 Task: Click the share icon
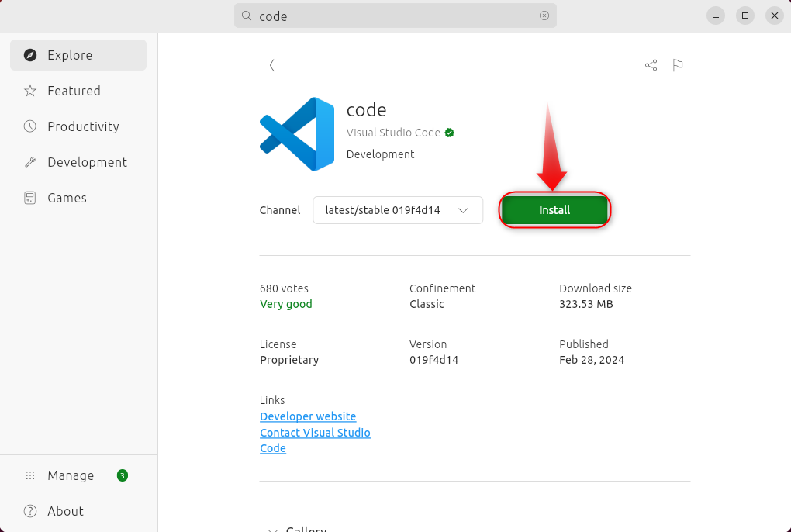[x=651, y=65]
